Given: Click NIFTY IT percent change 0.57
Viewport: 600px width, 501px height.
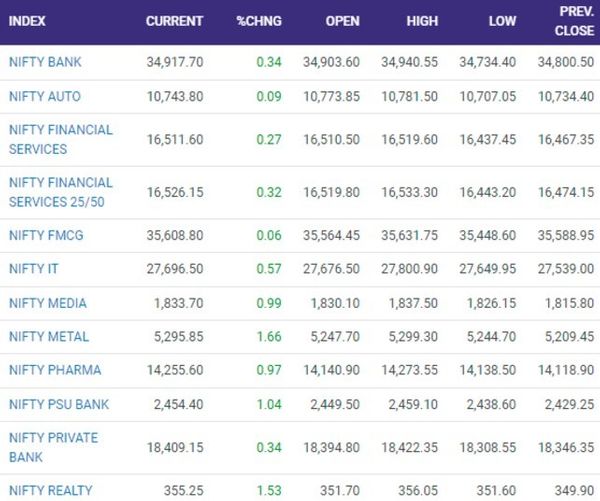Looking at the screenshot, I should pos(269,269).
